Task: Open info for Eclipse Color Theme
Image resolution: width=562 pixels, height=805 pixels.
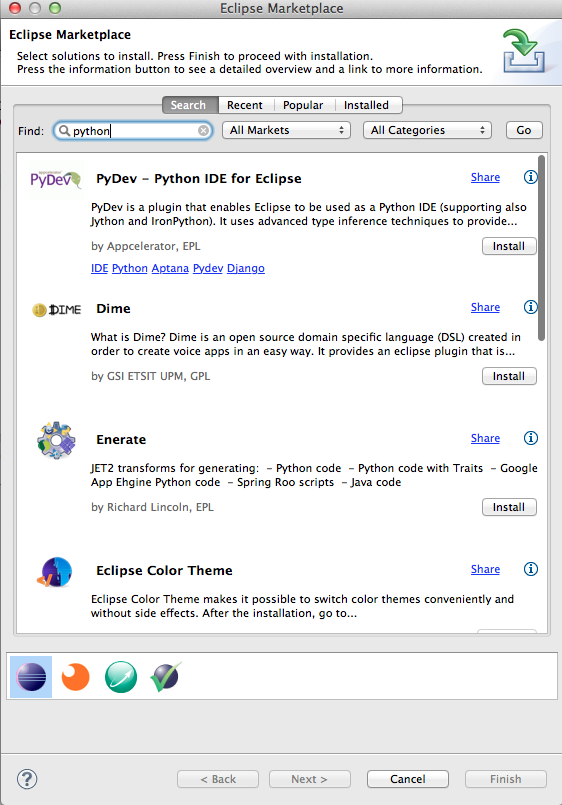Action: (x=530, y=569)
